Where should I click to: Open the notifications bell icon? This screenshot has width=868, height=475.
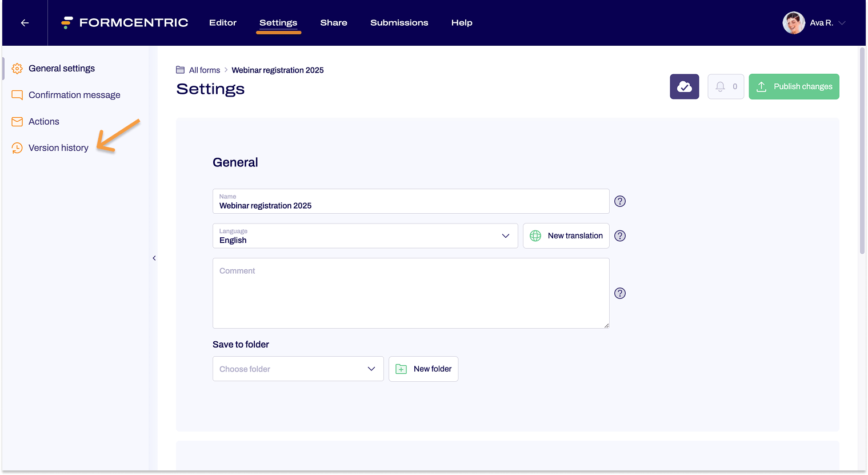click(721, 86)
